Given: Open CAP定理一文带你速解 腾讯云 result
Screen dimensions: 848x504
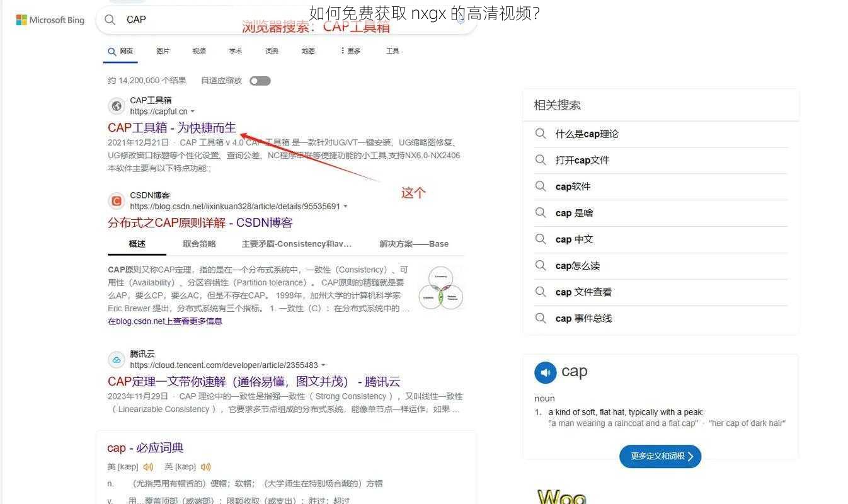Looking at the screenshot, I should [254, 382].
